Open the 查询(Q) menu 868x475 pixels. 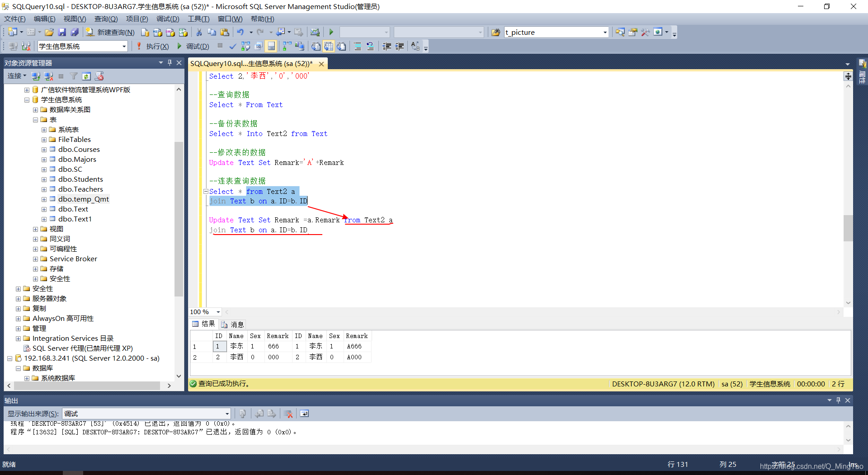(106, 19)
